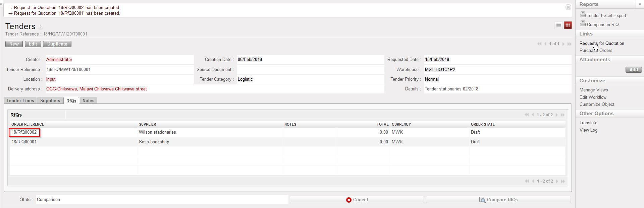Image resolution: width=644 pixels, height=208 pixels.
Task: Jump to last RfQ page in top pager
Action: pyautogui.click(x=563, y=115)
